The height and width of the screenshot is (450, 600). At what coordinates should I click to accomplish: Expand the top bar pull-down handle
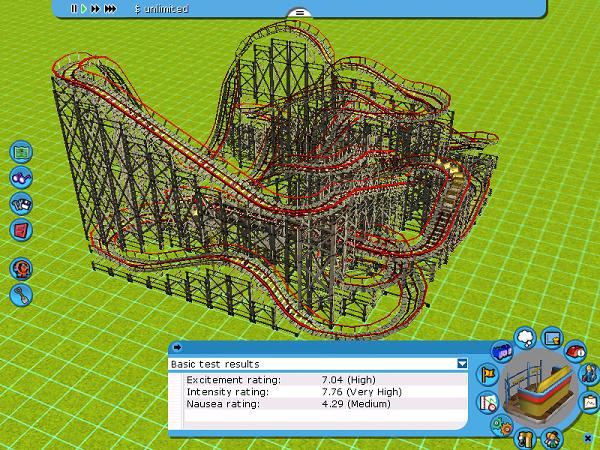(300, 13)
